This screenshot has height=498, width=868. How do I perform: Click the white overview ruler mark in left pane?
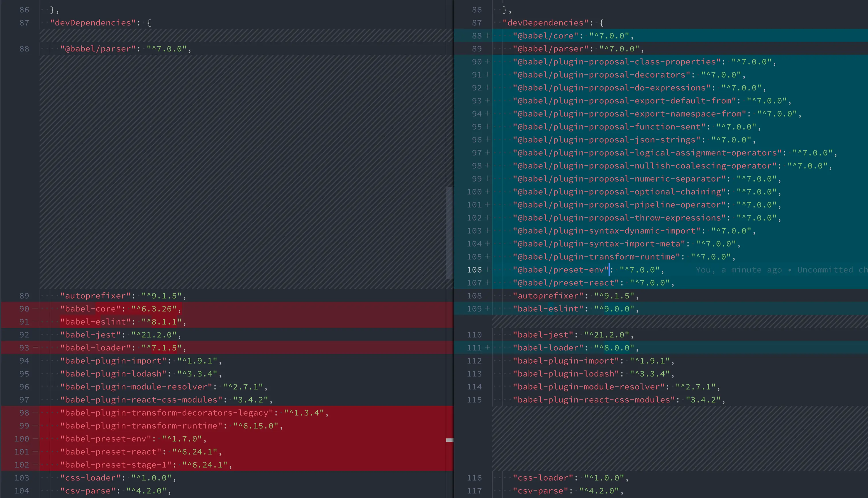[450, 440]
